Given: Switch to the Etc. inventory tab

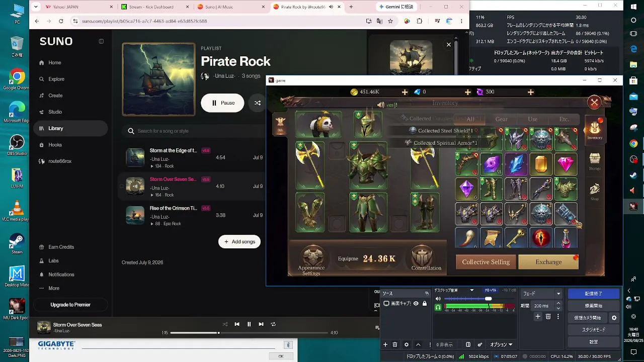Looking at the screenshot, I should click(x=564, y=119).
